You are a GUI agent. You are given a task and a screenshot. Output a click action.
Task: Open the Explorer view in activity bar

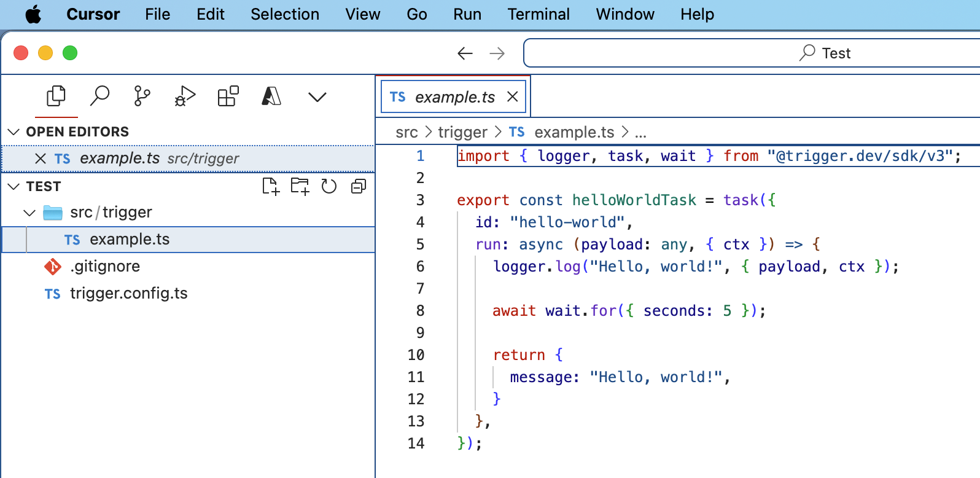56,96
